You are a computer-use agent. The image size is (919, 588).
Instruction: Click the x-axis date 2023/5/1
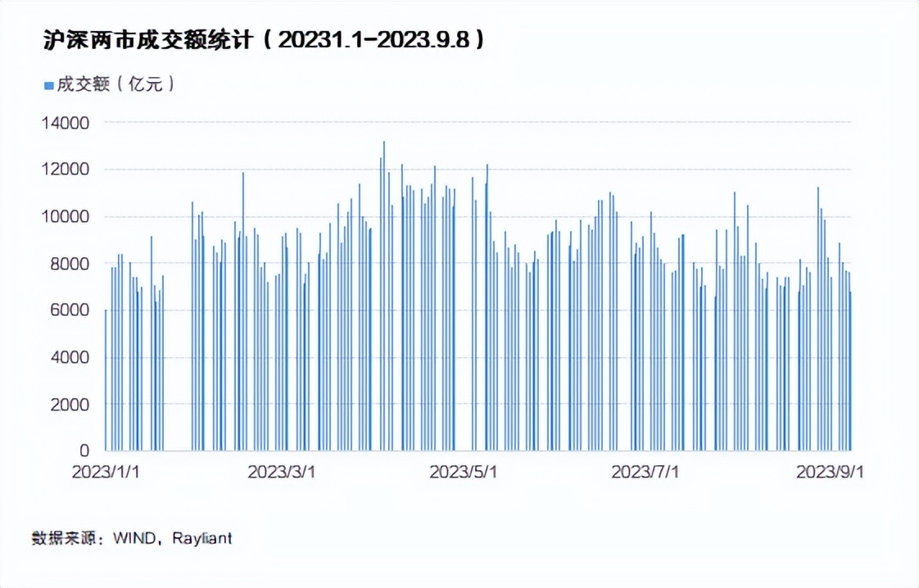pyautogui.click(x=463, y=472)
